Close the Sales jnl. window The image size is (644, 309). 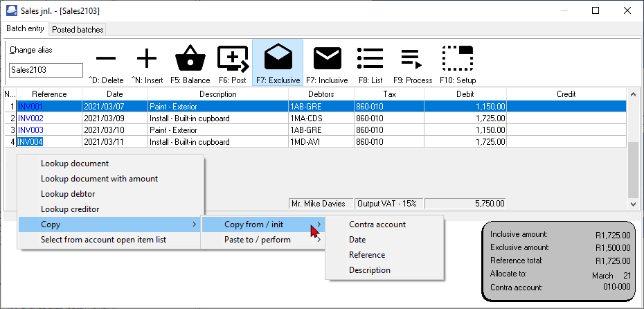coord(627,10)
